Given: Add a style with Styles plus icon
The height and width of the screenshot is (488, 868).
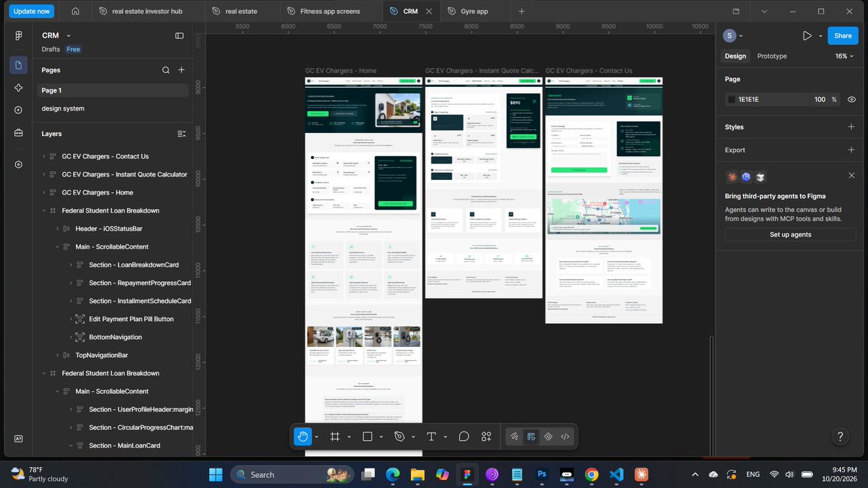Looking at the screenshot, I should 851,127.
